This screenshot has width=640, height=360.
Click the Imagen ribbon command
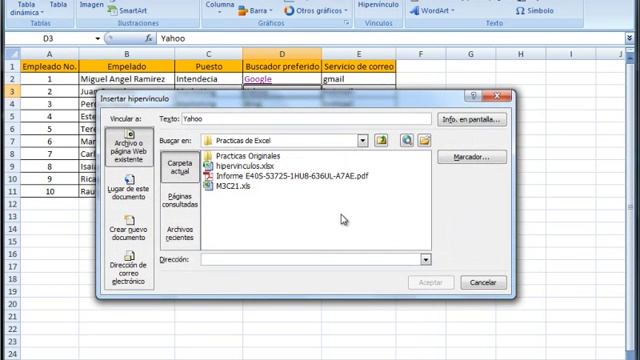[91, 5]
